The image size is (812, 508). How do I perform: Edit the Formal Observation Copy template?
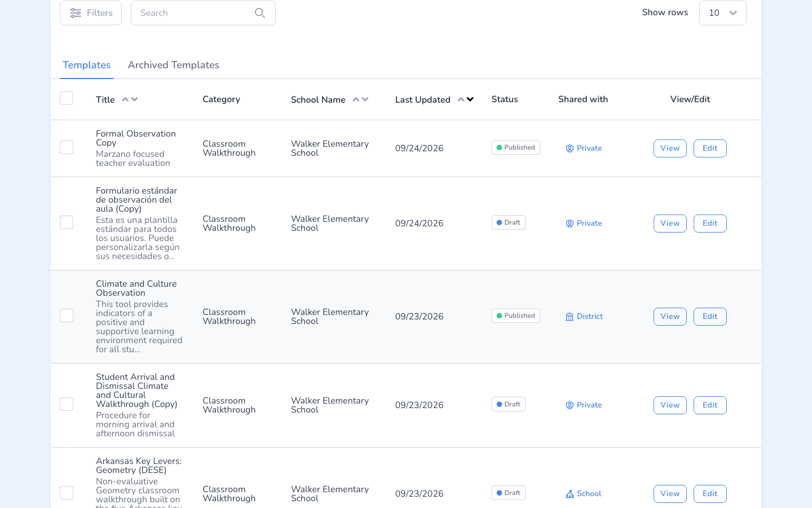(x=710, y=148)
